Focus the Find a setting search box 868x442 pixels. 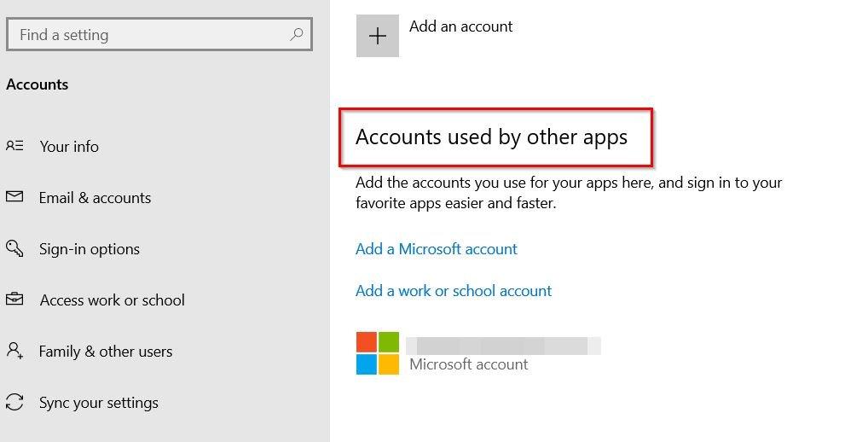149,35
